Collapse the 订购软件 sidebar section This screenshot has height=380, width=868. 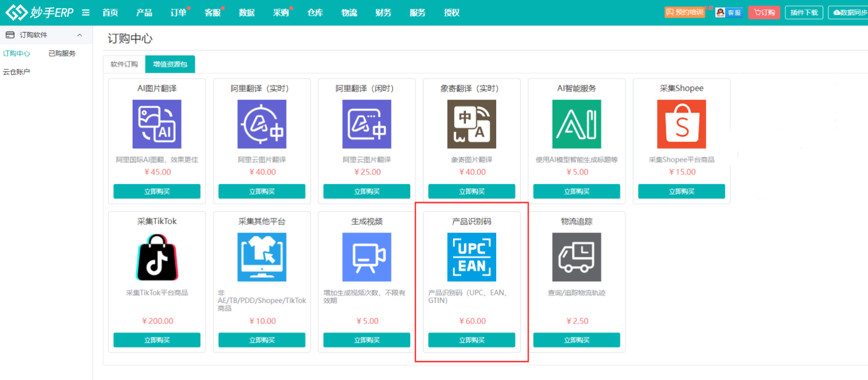pyautogui.click(x=80, y=35)
